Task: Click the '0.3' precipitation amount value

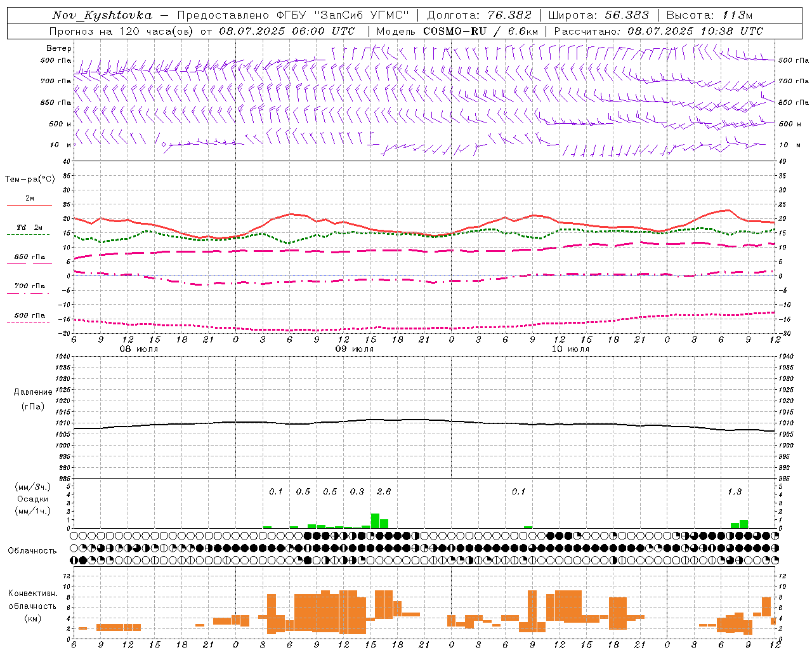Action: (357, 491)
